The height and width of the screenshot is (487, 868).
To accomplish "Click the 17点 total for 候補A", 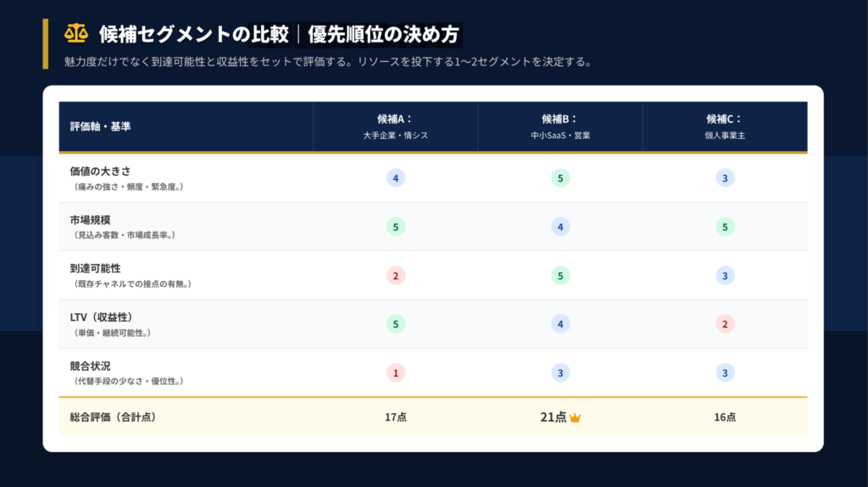I will pos(395,417).
